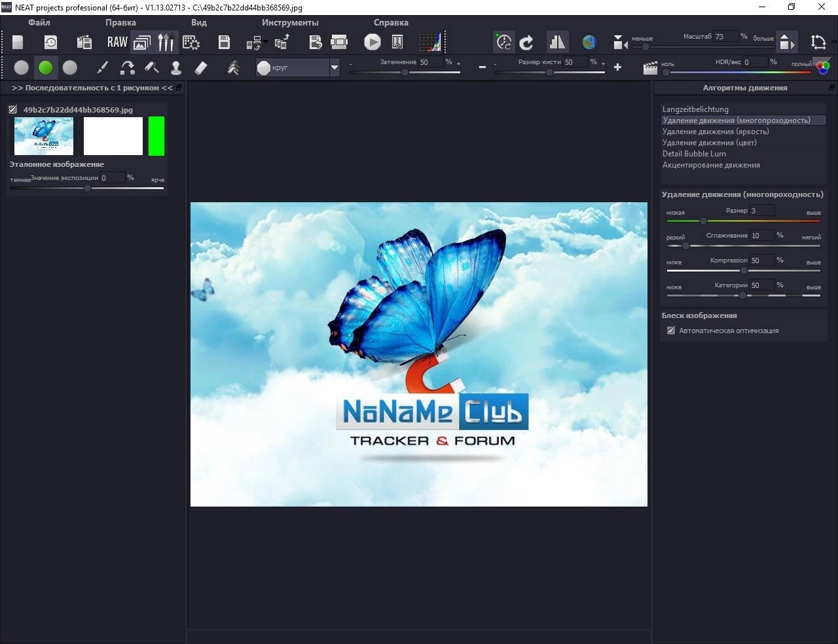Toggle checkbox for 49b2c7b22dd44bb368569.jpg
Image resolution: width=838 pixels, height=644 pixels.
13,109
